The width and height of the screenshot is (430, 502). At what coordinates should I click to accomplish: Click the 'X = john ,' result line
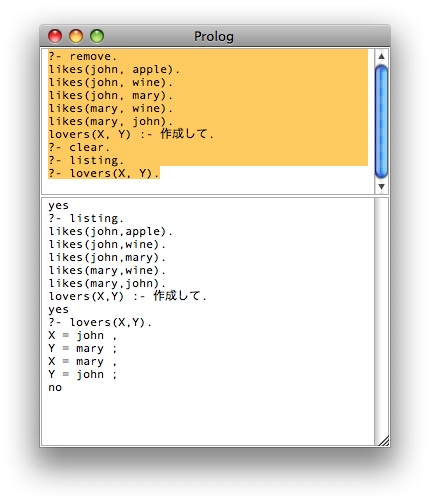click(83, 335)
